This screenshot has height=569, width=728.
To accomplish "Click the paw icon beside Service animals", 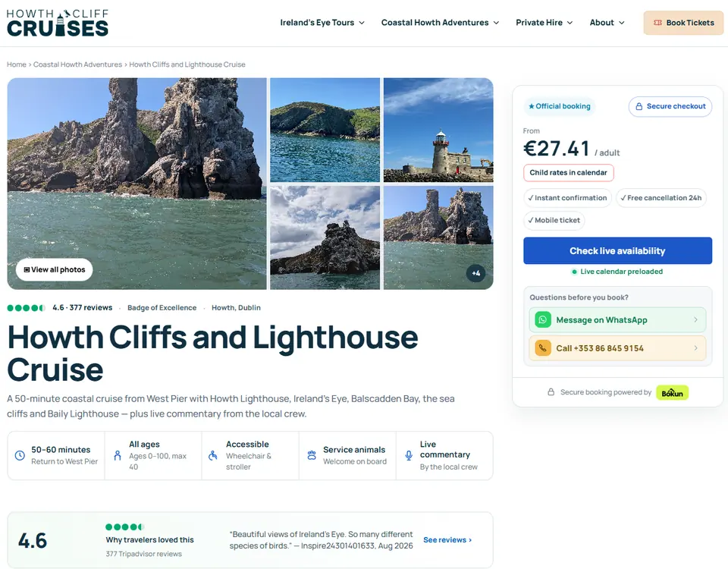I will coord(312,455).
